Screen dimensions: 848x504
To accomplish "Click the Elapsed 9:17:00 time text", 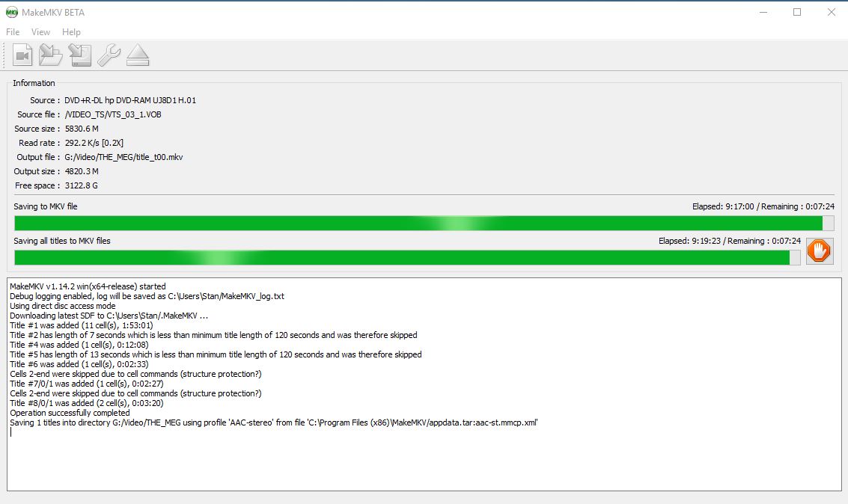I will tap(723, 206).
